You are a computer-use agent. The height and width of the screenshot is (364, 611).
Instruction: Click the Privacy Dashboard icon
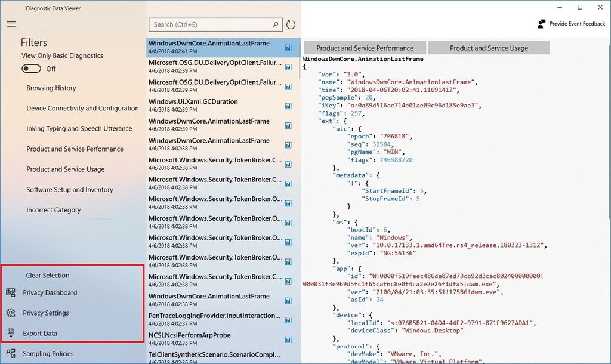click(10, 292)
